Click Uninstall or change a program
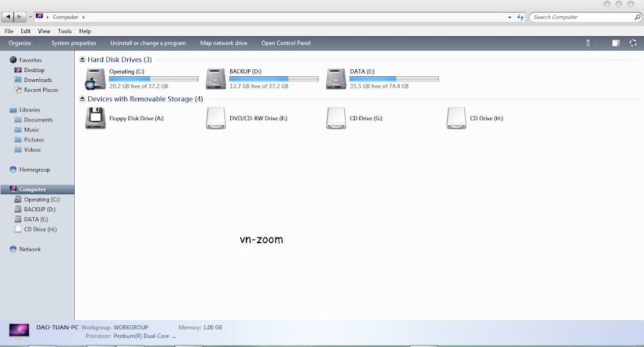The image size is (644, 347). (x=148, y=43)
